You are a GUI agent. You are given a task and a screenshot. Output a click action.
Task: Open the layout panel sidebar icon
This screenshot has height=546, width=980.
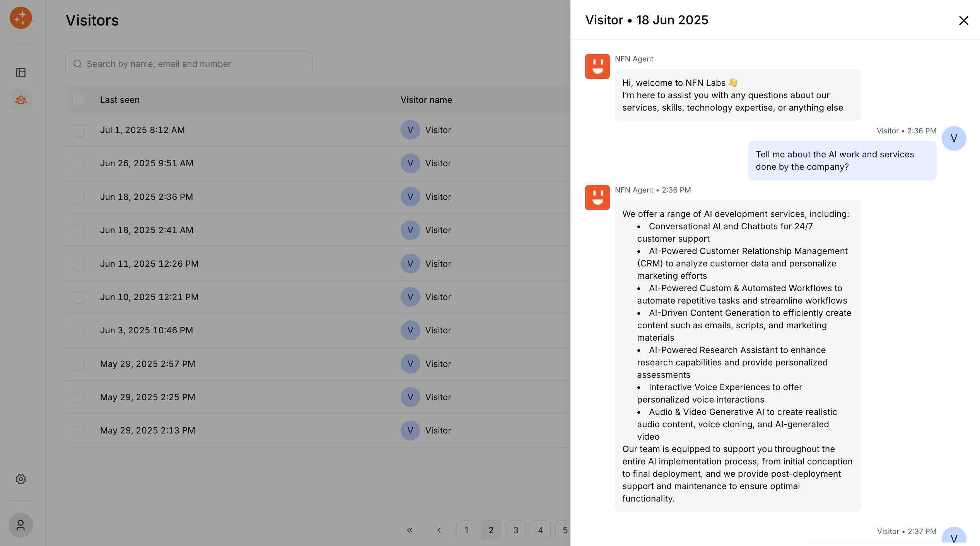(x=20, y=73)
